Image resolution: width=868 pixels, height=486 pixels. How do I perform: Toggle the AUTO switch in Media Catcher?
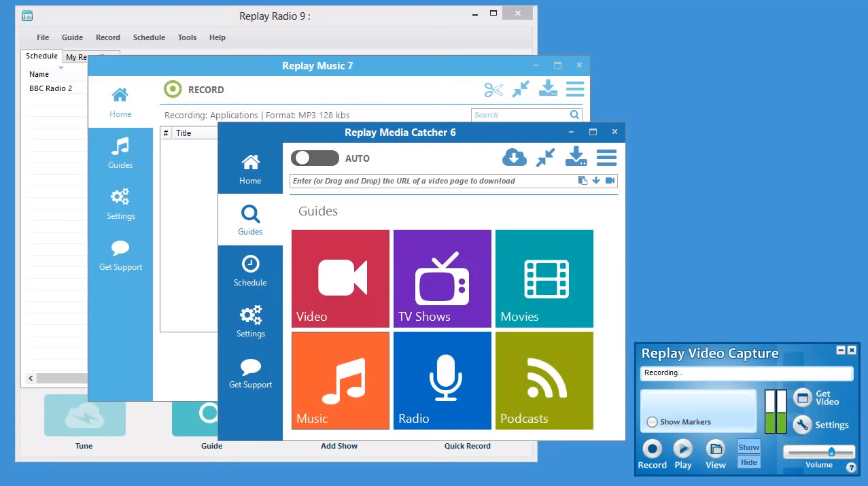coord(315,158)
